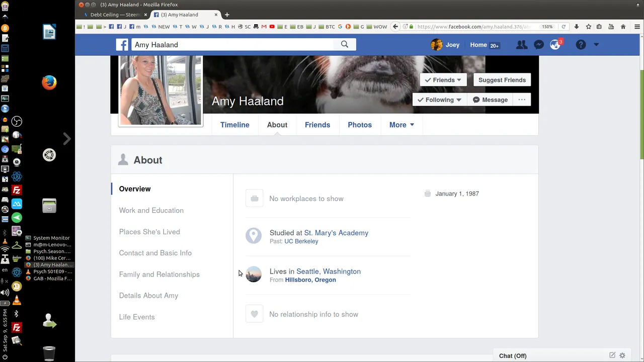Viewport: 644px width, 362px height.
Task: Open the LibreOffice Writer desktop icon
Action: tap(49, 33)
